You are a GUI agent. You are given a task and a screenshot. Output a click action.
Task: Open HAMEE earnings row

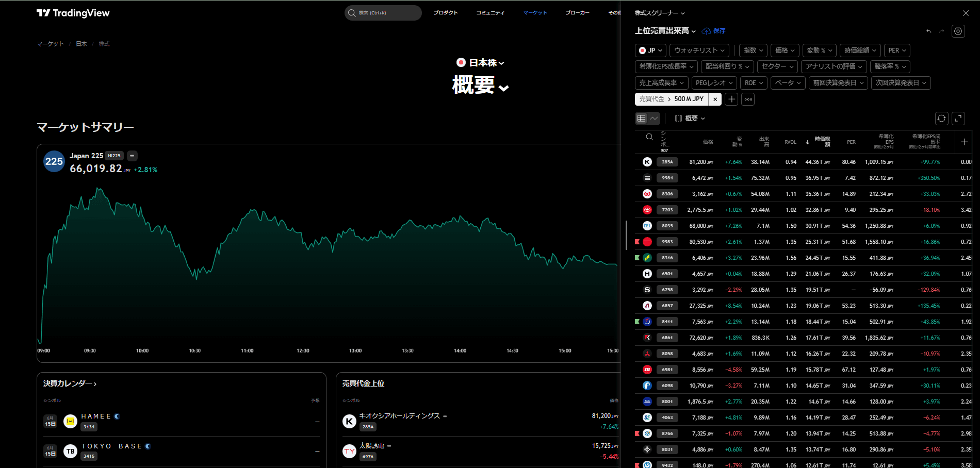pyautogui.click(x=182, y=422)
